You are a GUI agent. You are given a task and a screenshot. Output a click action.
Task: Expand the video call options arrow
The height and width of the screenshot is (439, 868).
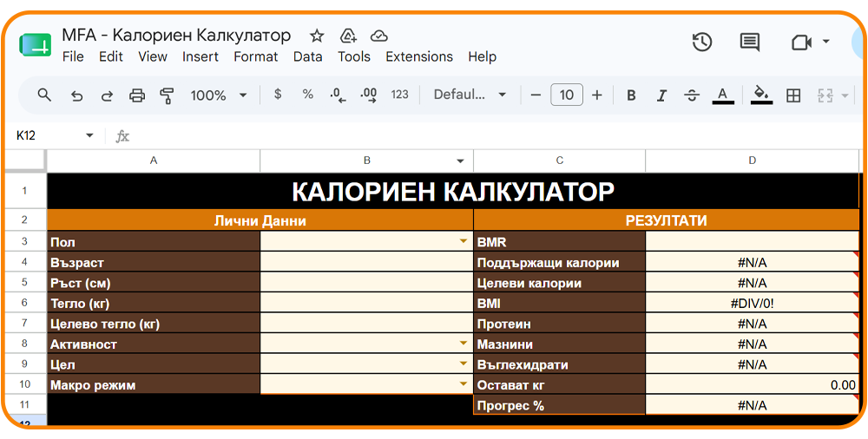826,42
